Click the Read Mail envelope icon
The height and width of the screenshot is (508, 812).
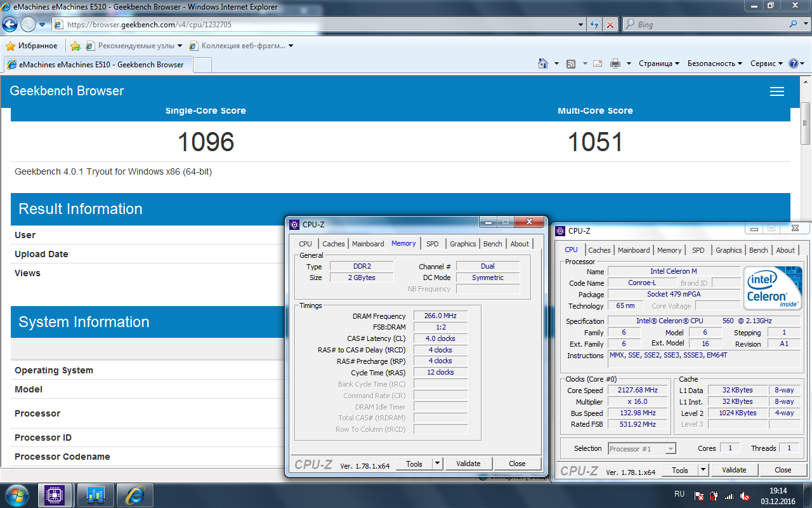(x=598, y=63)
